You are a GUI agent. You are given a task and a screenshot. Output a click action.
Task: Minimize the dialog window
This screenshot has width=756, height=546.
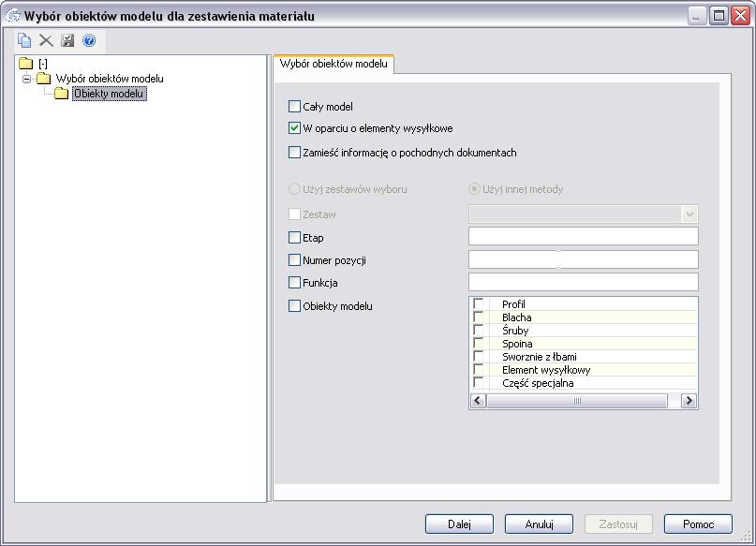click(x=697, y=16)
